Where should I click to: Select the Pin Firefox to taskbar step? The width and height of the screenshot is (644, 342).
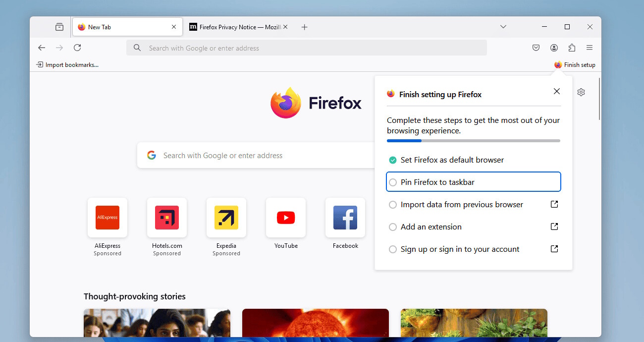(474, 182)
